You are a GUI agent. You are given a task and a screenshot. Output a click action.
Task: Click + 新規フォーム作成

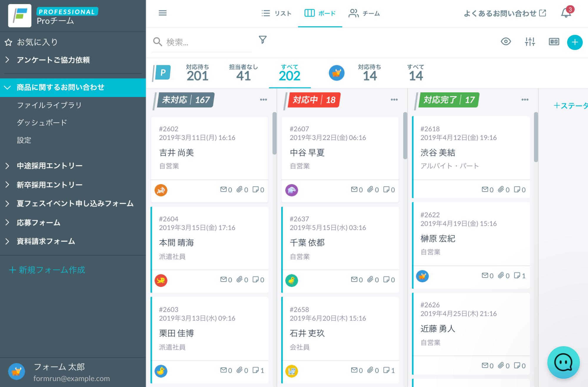tap(47, 270)
